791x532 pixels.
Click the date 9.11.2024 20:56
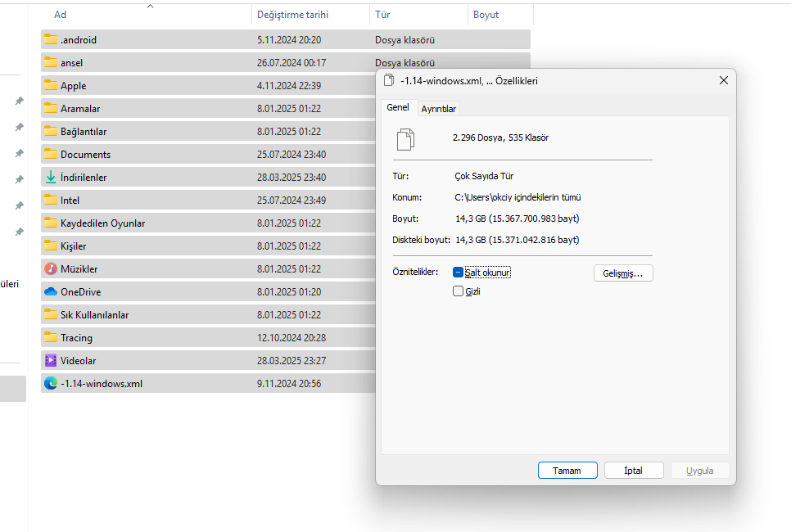click(289, 384)
